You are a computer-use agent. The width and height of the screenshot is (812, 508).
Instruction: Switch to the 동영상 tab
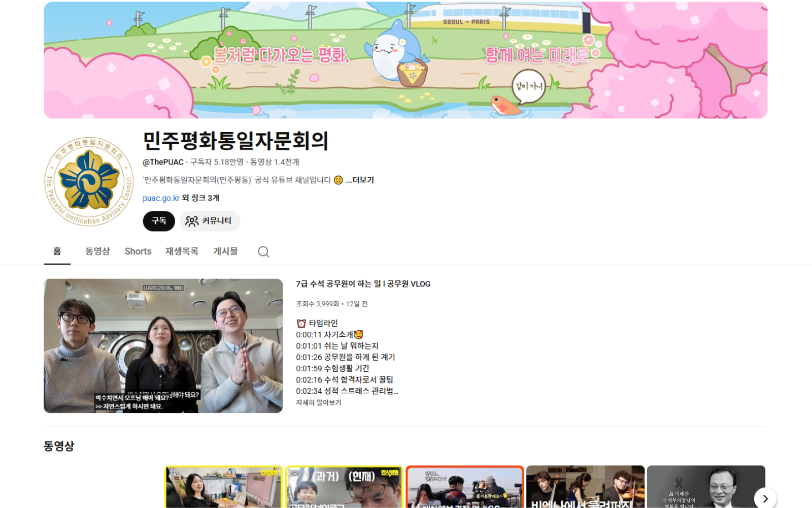point(97,251)
